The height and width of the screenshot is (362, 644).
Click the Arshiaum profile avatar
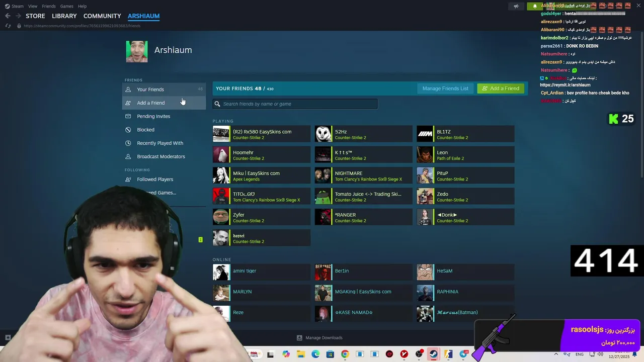point(137,52)
